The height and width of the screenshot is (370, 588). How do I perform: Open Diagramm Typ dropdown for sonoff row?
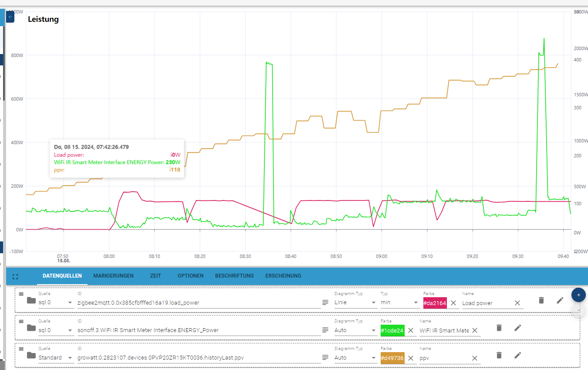click(x=356, y=330)
